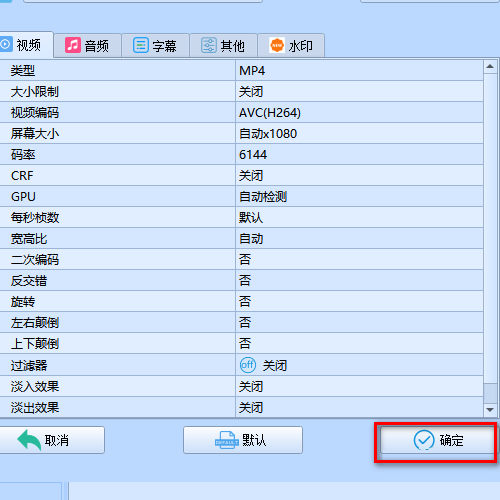Click the subtitle icon on 字幕 tab
The image size is (500, 500).
tap(141, 45)
